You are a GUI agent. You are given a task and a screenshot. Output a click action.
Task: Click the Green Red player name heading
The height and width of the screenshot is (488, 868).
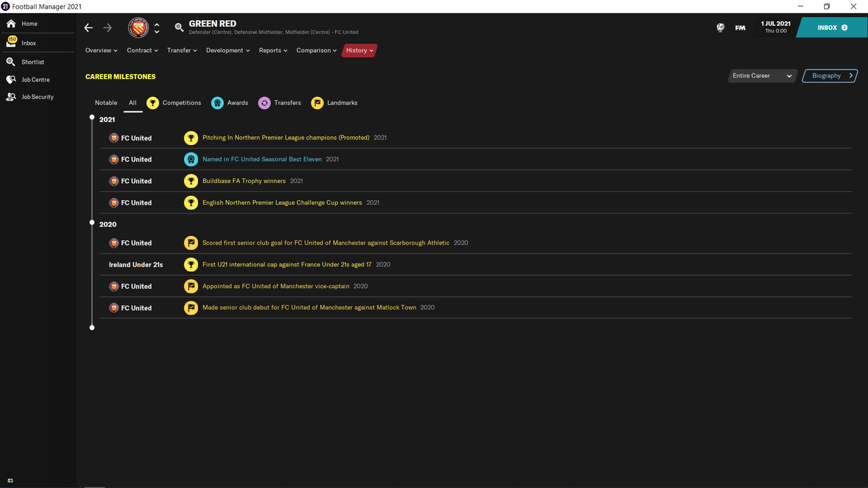pos(212,23)
